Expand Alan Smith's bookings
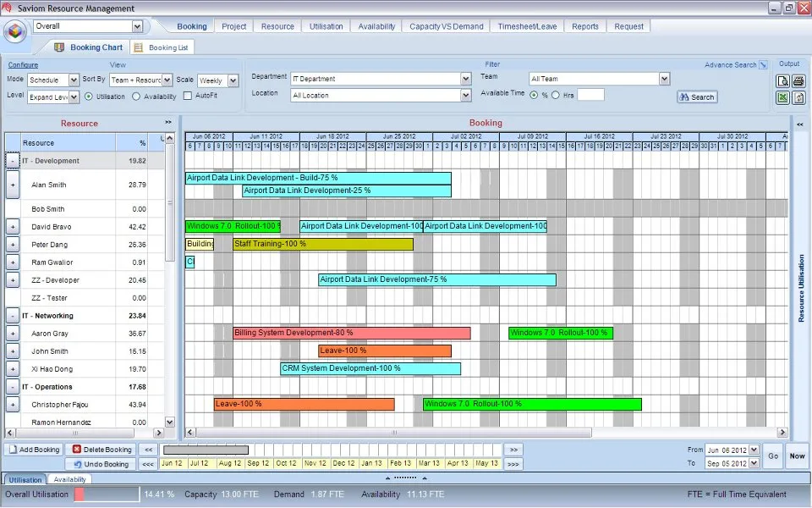 [13, 185]
